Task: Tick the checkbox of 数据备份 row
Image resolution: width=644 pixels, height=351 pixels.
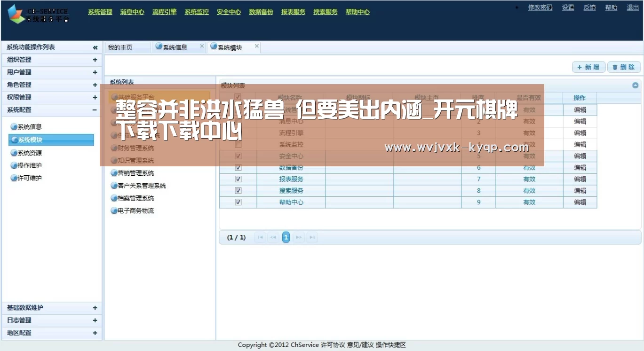Action: pos(238,168)
